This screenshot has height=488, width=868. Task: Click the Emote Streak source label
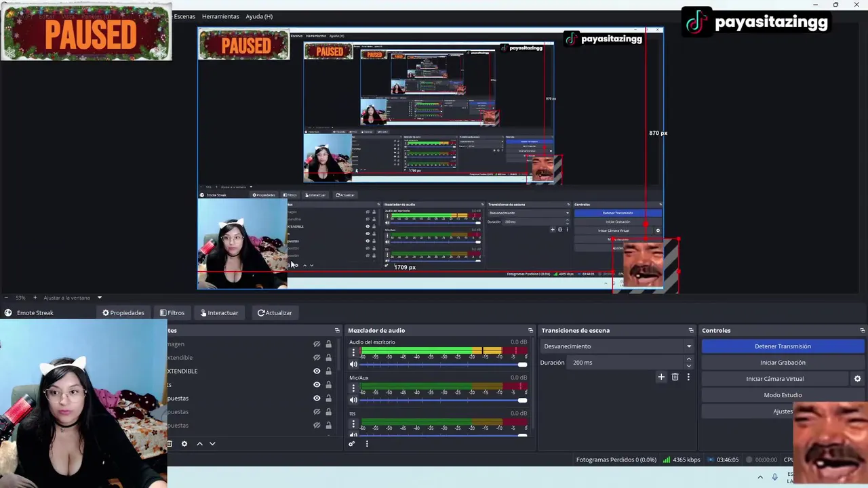coord(35,312)
